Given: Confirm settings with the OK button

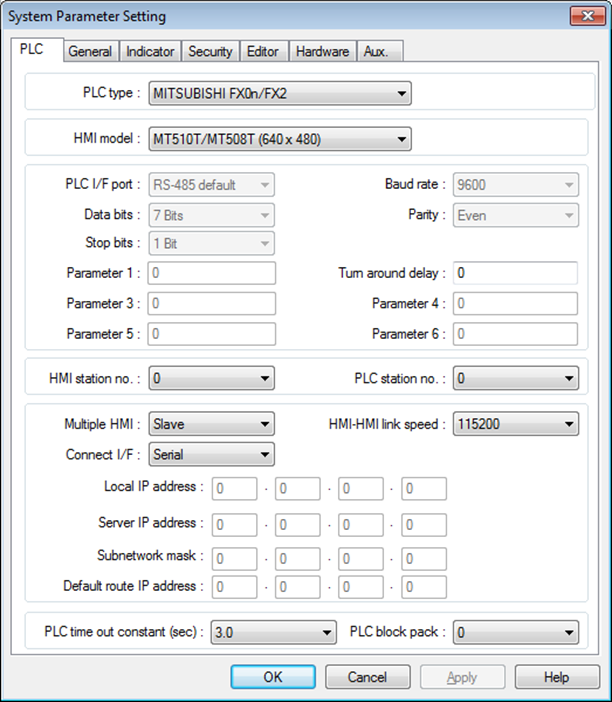Looking at the screenshot, I should tap(273, 677).
